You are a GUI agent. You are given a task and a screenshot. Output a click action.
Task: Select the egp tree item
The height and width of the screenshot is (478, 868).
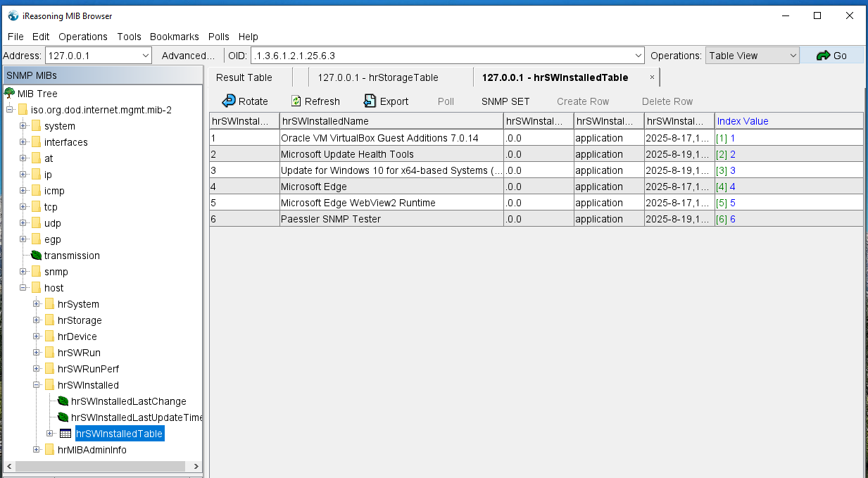click(x=53, y=239)
